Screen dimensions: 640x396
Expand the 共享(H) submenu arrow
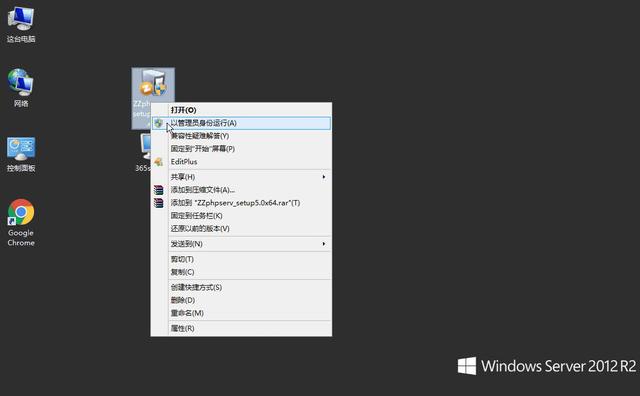[324, 177]
